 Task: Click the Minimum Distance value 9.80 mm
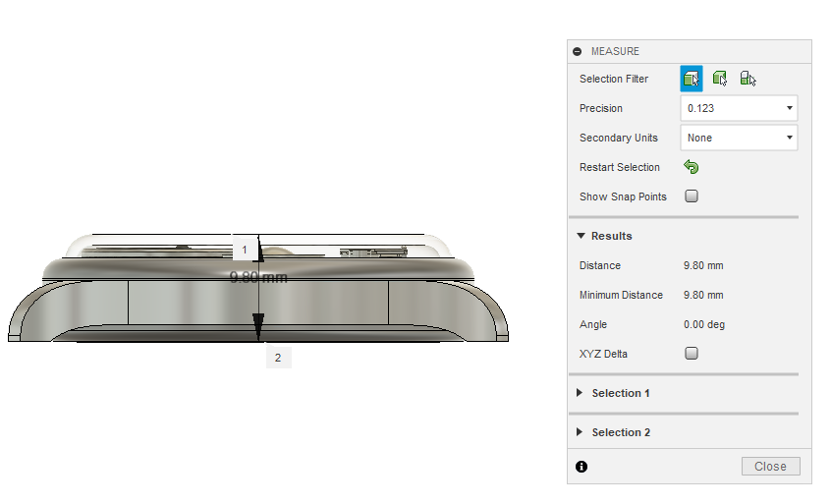coord(703,295)
